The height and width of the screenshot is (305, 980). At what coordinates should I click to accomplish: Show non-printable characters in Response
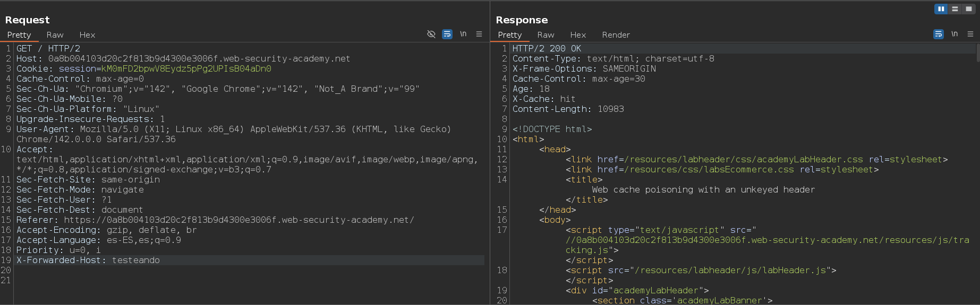pos(955,34)
